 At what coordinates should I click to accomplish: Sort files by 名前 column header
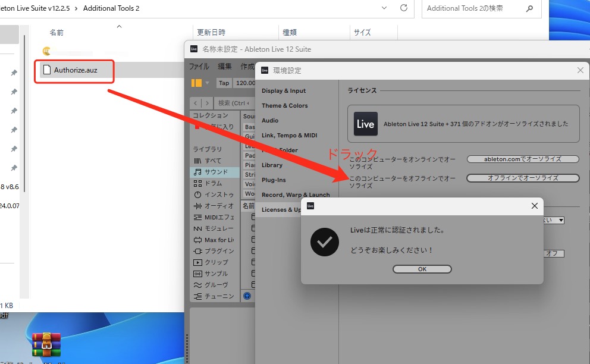[57, 32]
